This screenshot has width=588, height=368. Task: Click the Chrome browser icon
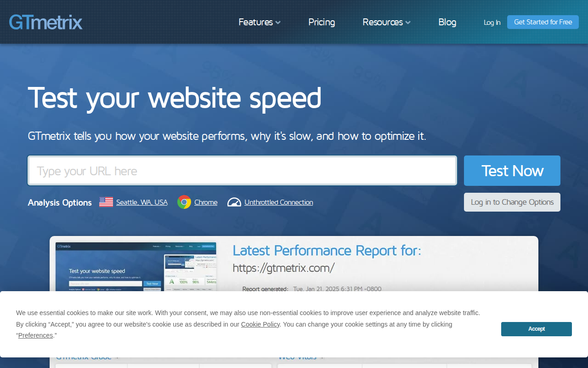pyautogui.click(x=184, y=202)
